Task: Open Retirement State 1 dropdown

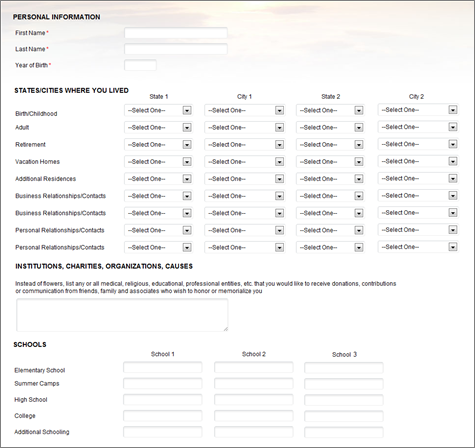Action: [158, 145]
